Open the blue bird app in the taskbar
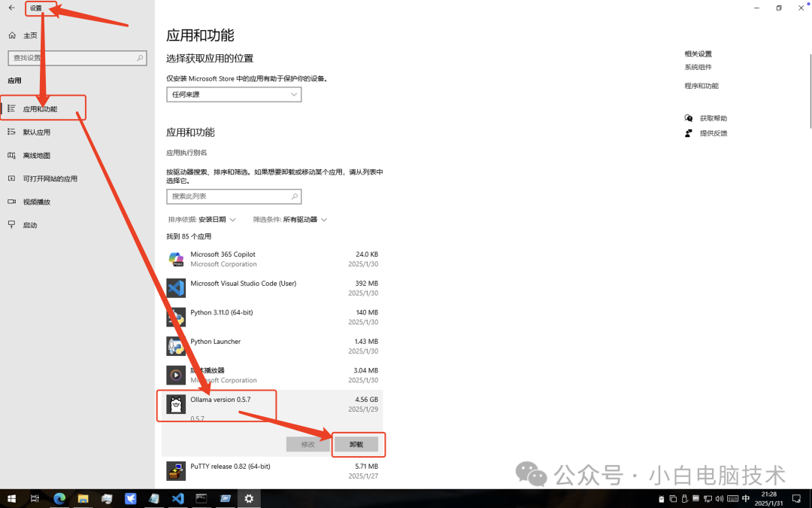 point(131,499)
